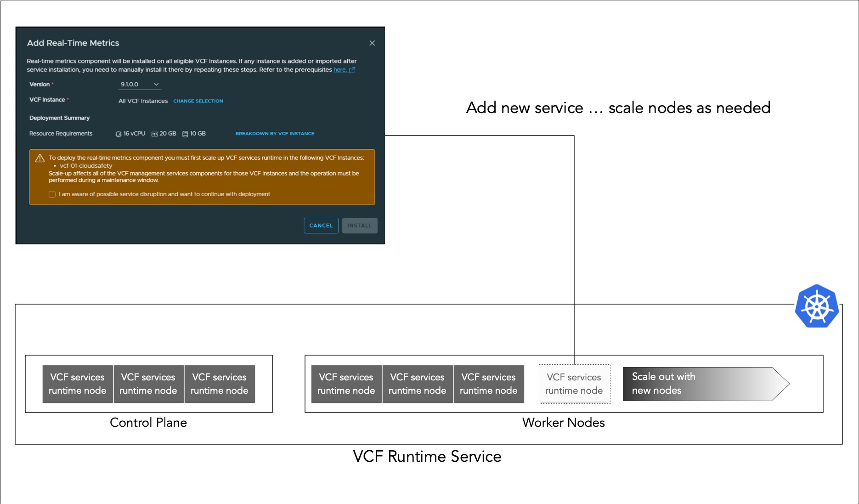Click the CANCEL button

[321, 226]
